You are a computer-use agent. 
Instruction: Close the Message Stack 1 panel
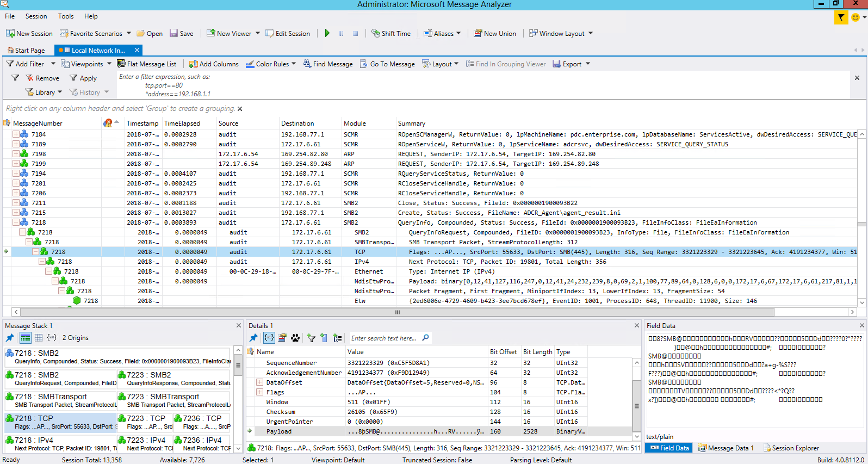pos(238,325)
